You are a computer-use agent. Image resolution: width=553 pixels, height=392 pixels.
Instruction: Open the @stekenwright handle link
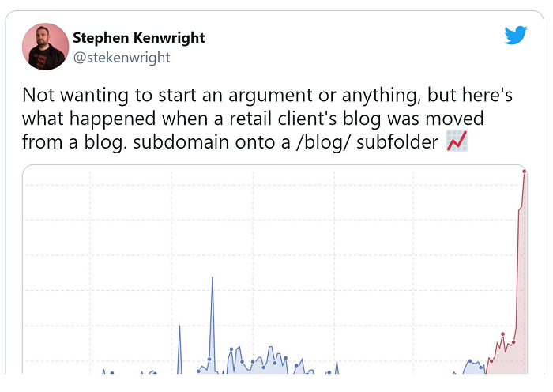click(122, 57)
